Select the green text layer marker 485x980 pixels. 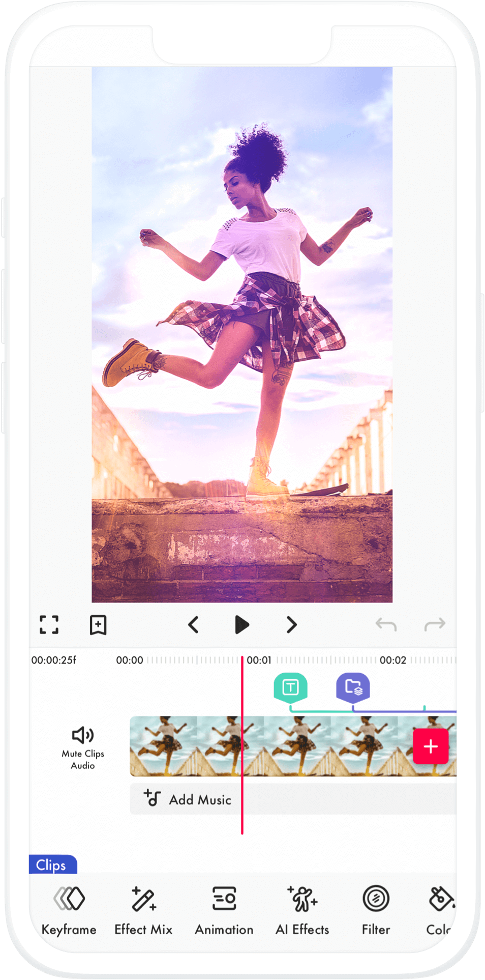[290, 688]
